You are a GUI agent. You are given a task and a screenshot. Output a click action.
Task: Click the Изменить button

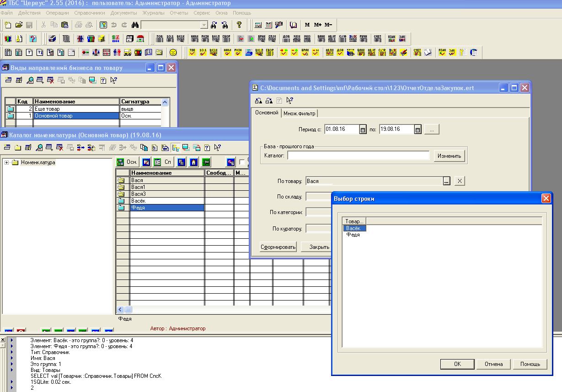(450, 156)
